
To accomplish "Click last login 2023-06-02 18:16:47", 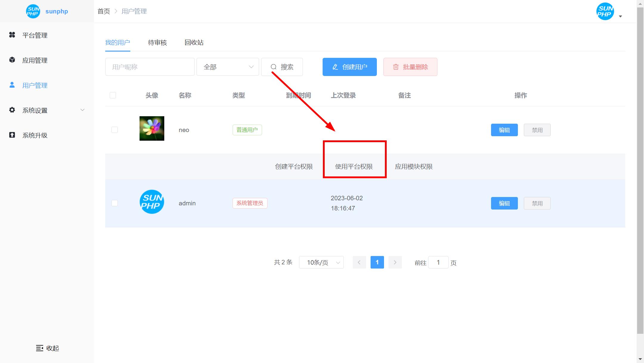I will click(347, 203).
